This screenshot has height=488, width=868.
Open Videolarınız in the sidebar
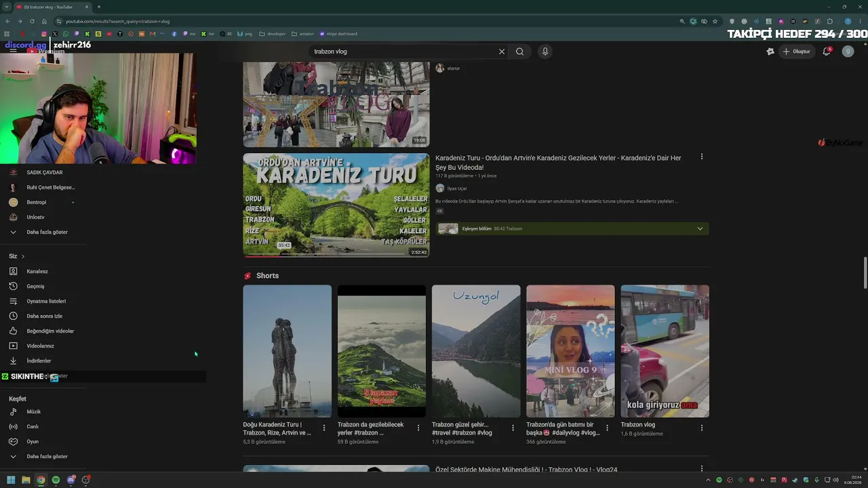tap(40, 346)
